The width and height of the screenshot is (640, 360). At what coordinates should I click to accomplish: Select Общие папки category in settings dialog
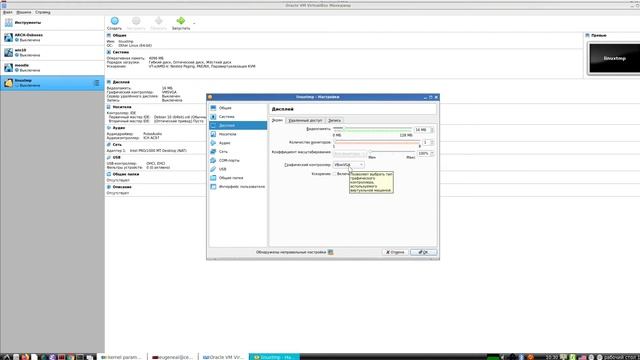point(238,178)
